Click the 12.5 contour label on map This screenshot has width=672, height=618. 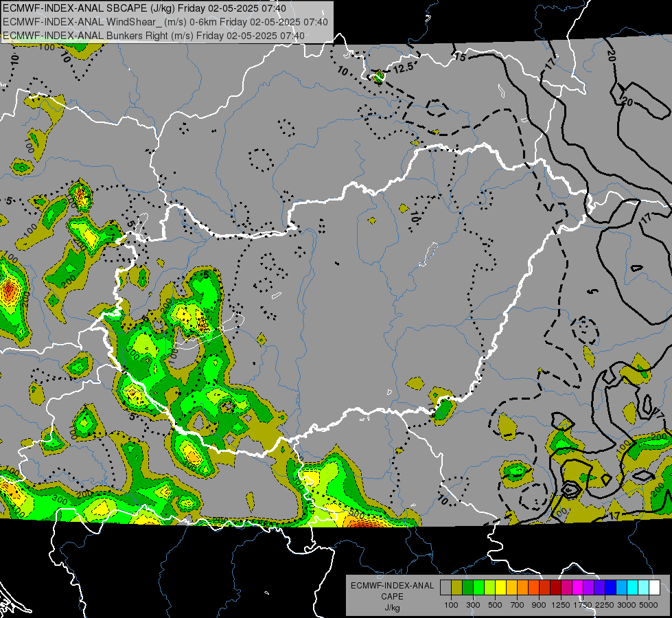404,67
